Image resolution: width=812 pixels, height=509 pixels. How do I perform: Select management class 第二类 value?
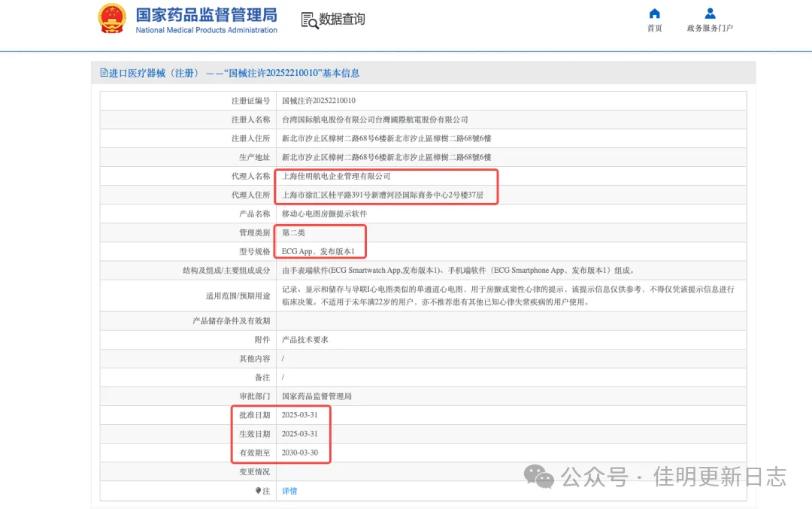[x=293, y=232]
